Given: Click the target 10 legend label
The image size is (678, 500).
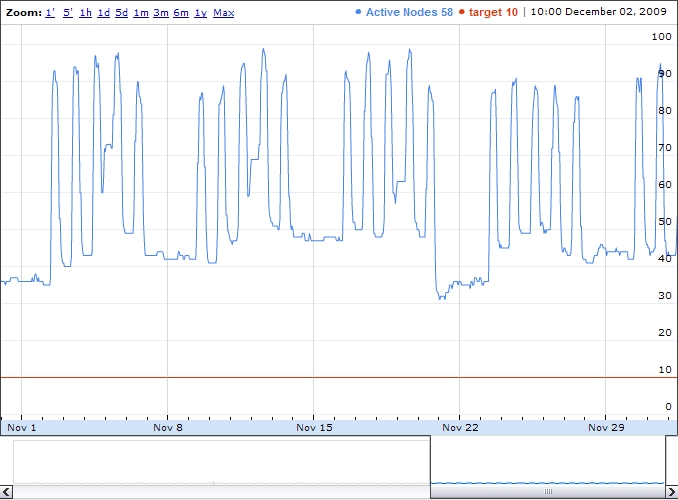Looking at the screenshot, I should tap(493, 12).
